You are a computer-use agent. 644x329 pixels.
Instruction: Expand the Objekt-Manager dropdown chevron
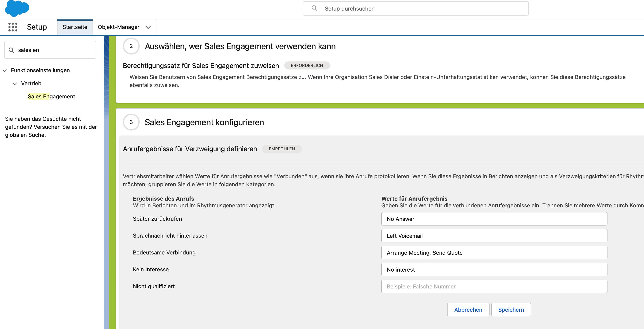pos(148,27)
